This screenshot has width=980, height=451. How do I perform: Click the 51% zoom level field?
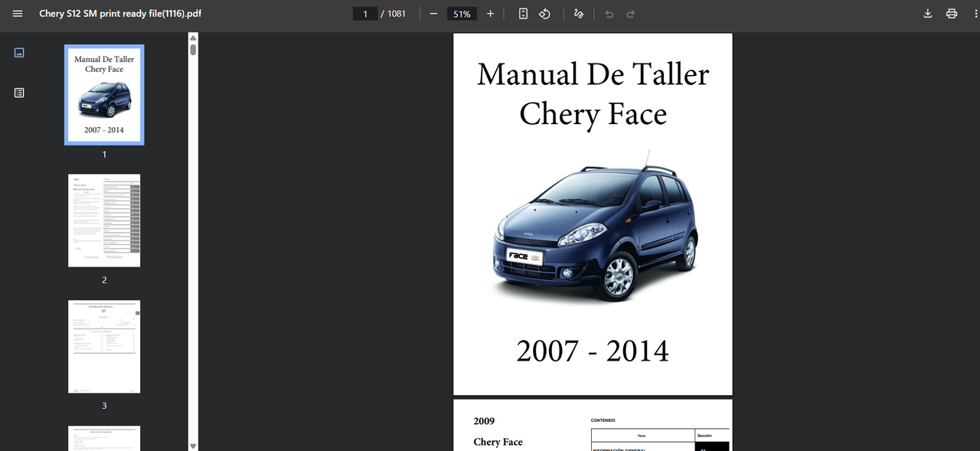[462, 14]
